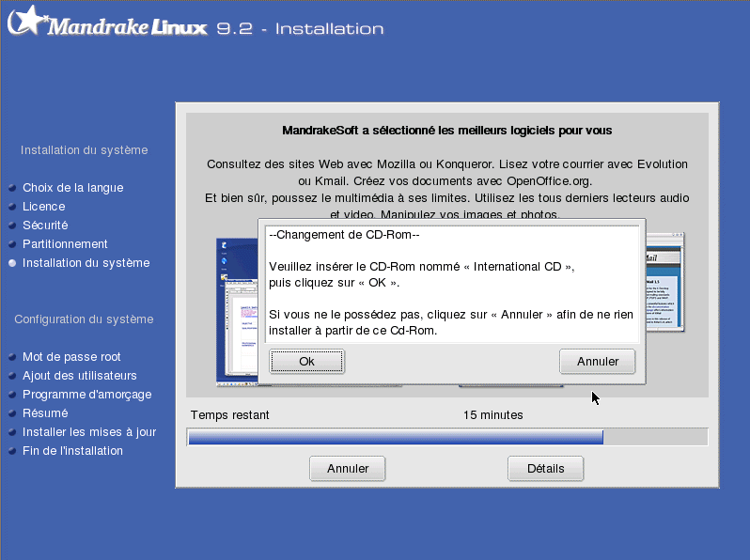Click the 'Installation du système' section header
Viewport: 750px width, 560px height.
coord(85,150)
